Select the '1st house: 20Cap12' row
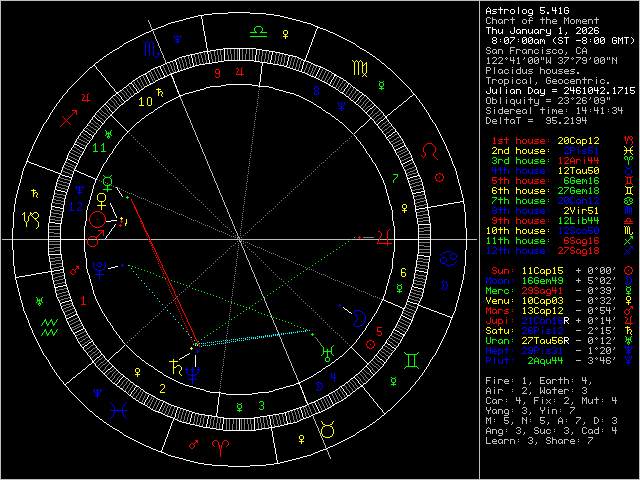640x480 pixels. (x=545, y=141)
